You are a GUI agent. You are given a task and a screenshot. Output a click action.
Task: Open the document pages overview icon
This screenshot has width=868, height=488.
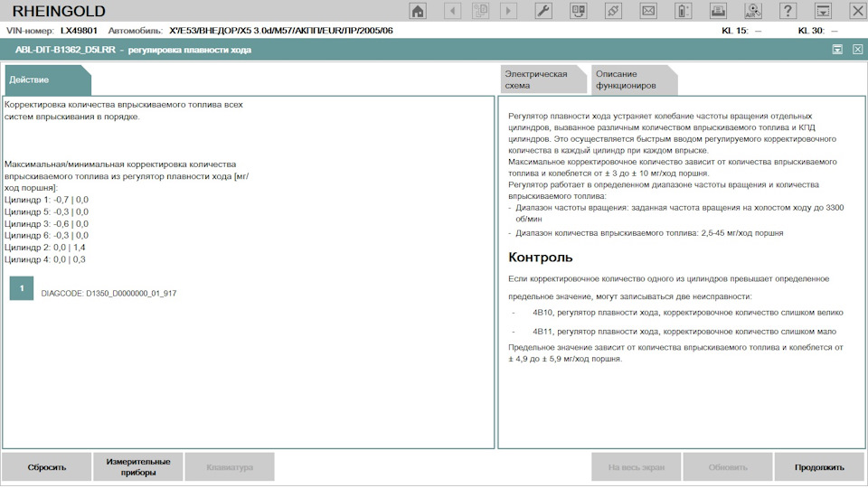pos(480,11)
